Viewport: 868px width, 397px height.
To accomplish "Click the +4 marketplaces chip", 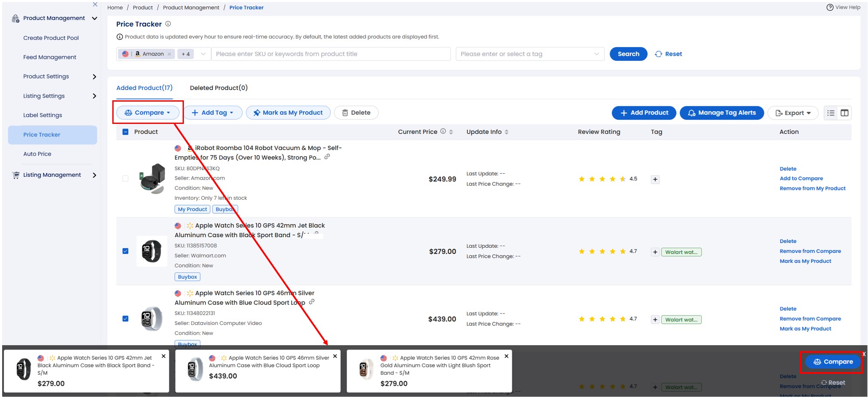I will tap(186, 54).
